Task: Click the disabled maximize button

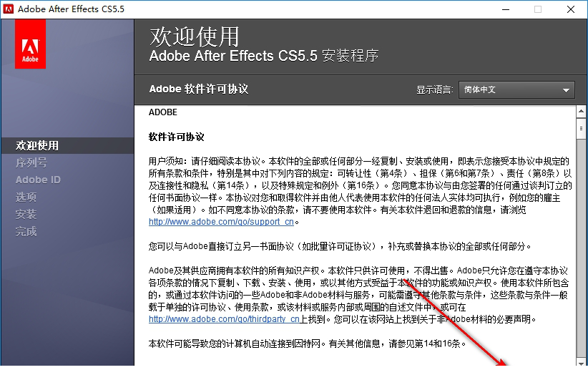Action: pos(538,9)
